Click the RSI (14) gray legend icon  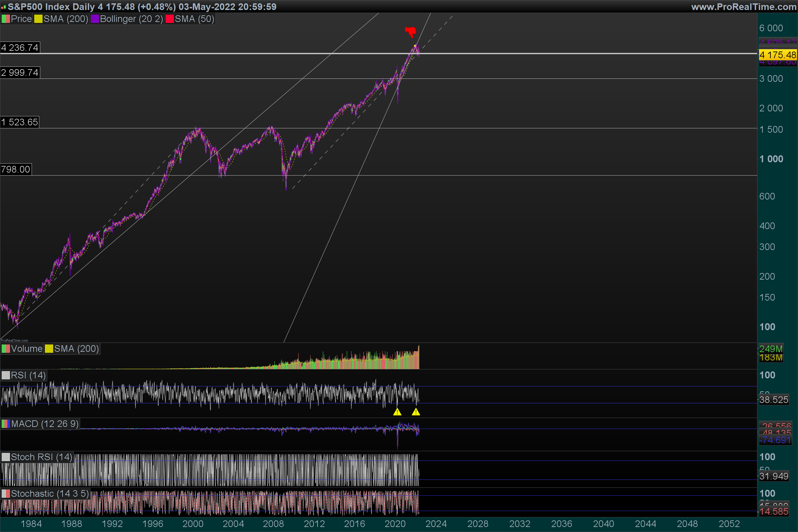pyautogui.click(x=5, y=375)
